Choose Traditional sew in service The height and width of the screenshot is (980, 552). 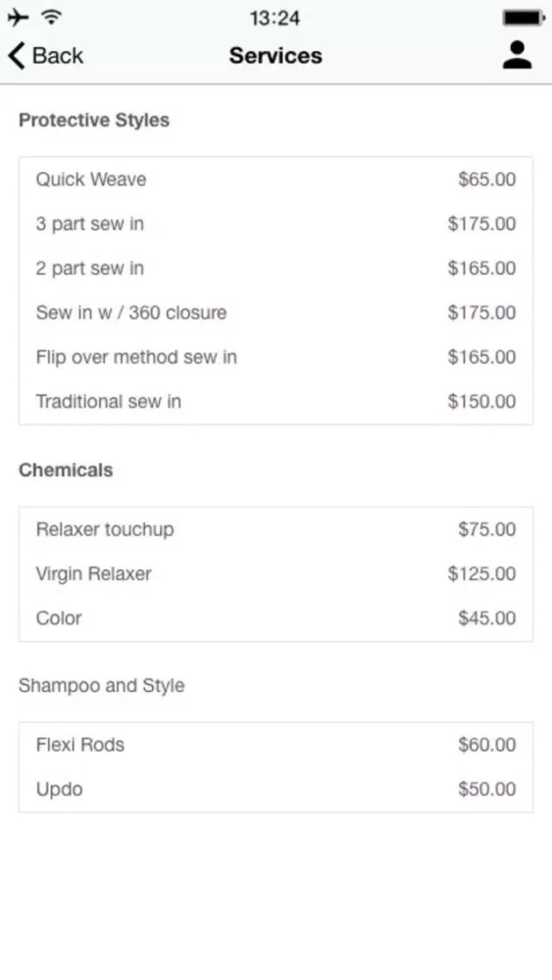click(276, 401)
